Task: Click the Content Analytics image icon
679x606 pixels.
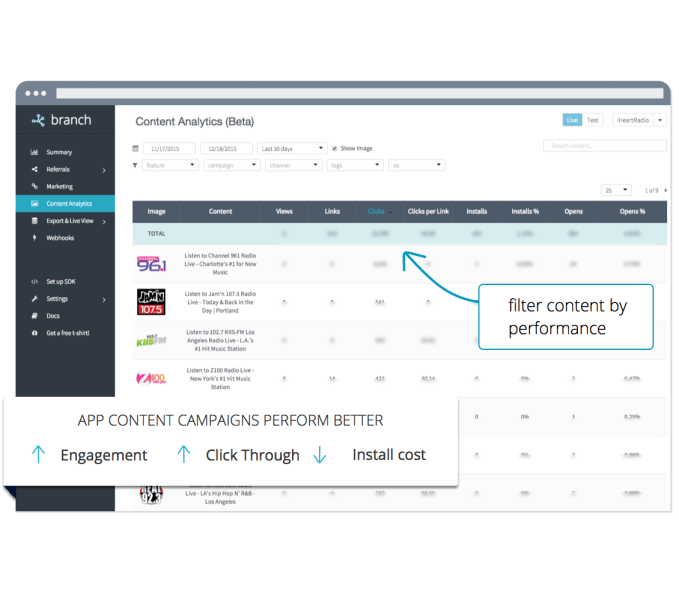Action: click(x=34, y=204)
